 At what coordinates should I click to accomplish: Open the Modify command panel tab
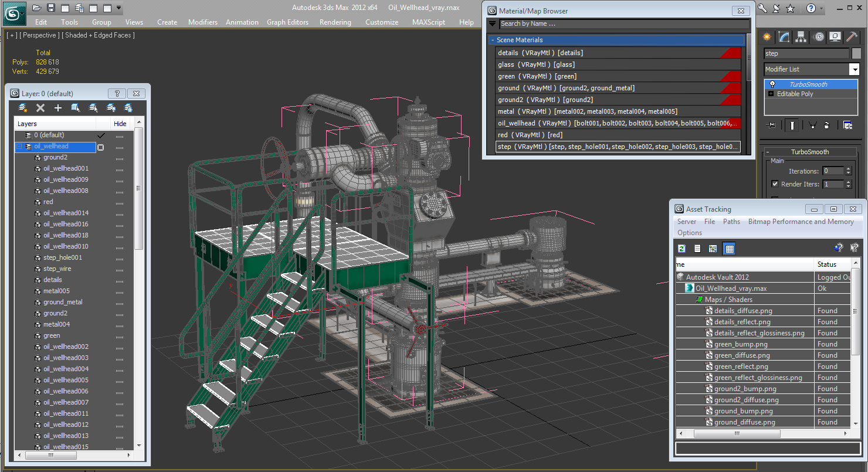[784, 37]
